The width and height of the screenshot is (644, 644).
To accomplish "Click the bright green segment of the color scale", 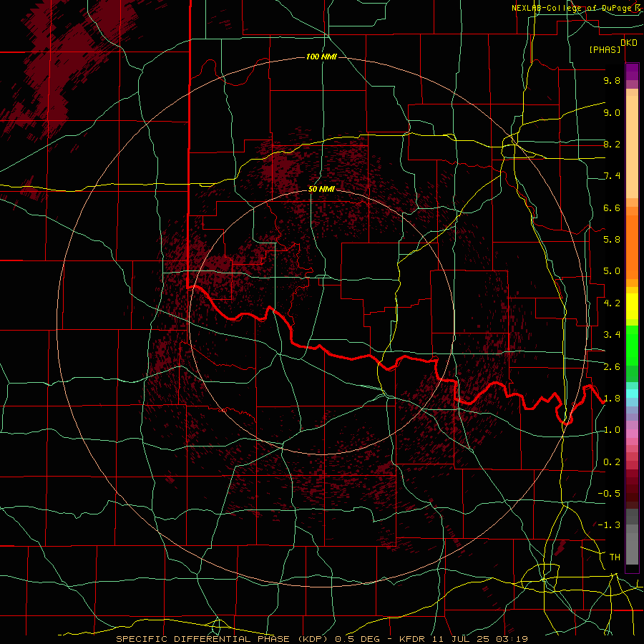I will (x=632, y=346).
